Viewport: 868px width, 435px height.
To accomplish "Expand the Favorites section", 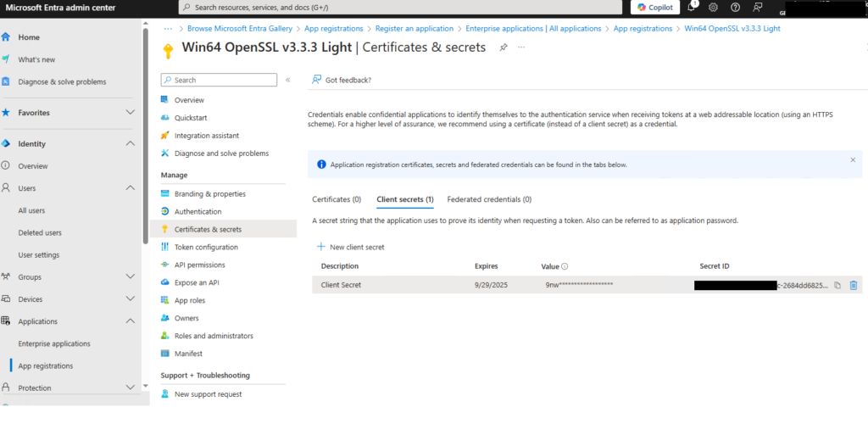I will (130, 112).
